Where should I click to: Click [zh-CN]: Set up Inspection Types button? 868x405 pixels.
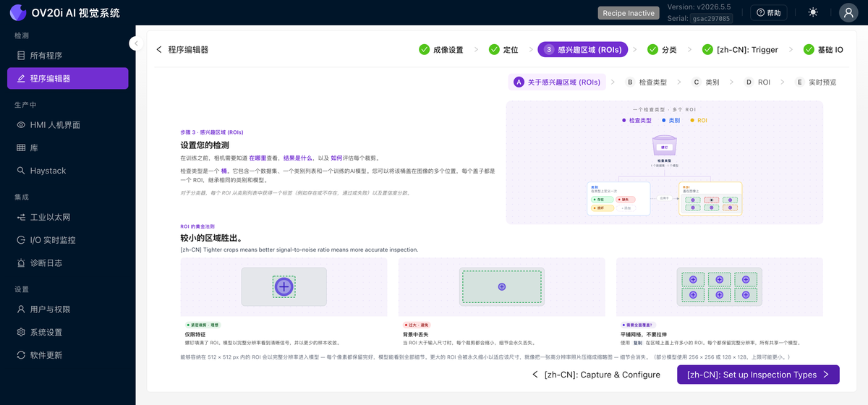click(x=758, y=375)
